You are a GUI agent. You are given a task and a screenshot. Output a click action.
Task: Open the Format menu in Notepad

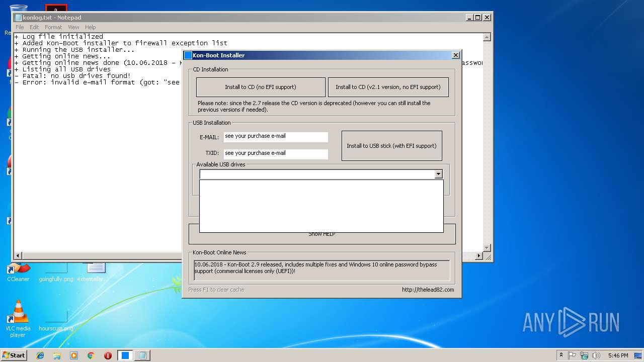(53, 27)
